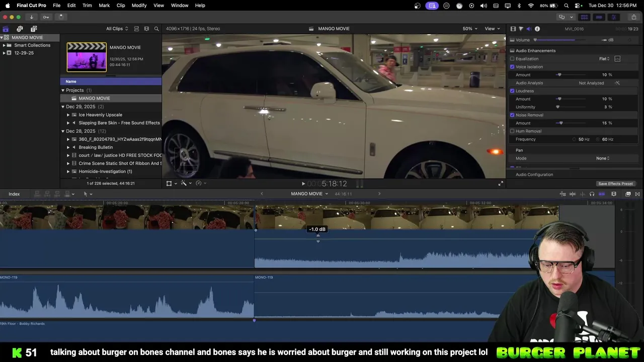Toggle full screen viewer arrows icon
The width and height of the screenshot is (644, 362).
tap(501, 184)
